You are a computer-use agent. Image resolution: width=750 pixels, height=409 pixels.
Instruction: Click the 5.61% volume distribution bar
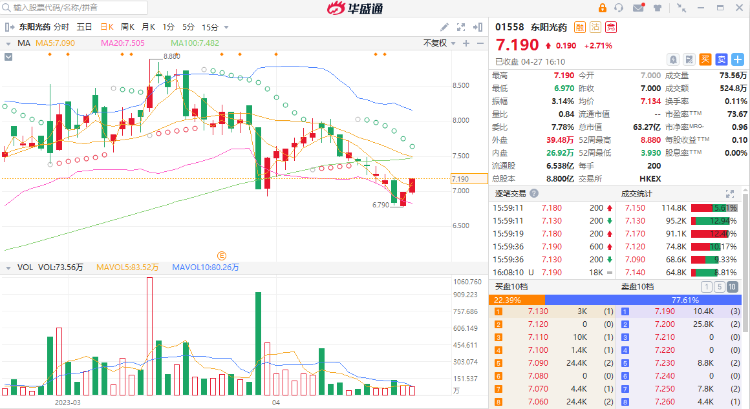click(715, 208)
